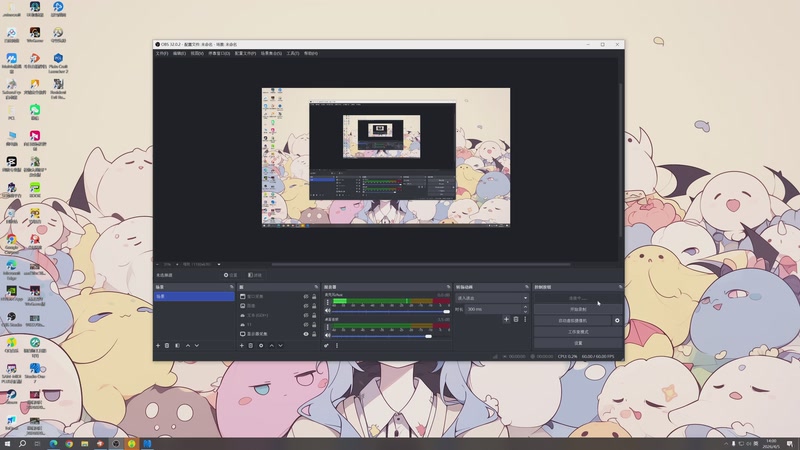This screenshot has width=800, height=450.
Task: Open the 场景集合 menu
Action: pos(271,53)
